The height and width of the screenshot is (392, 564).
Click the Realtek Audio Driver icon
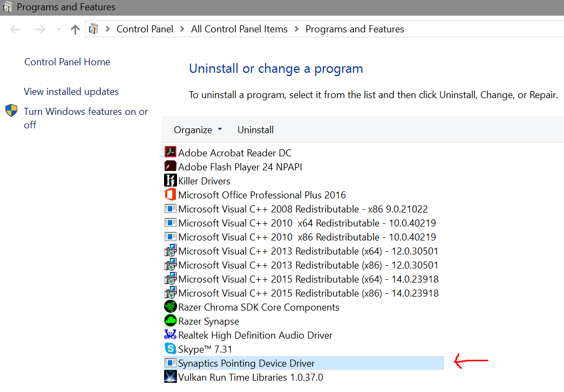(171, 334)
